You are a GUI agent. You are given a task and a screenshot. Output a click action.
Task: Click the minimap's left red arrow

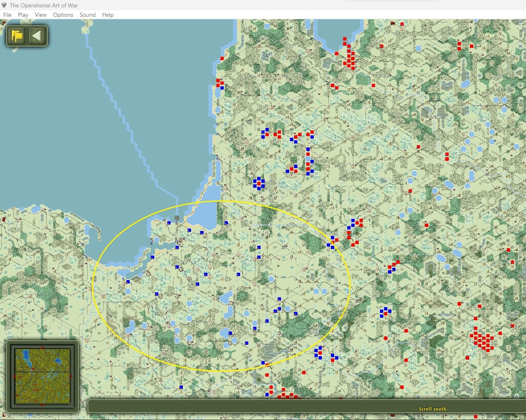[14, 376]
